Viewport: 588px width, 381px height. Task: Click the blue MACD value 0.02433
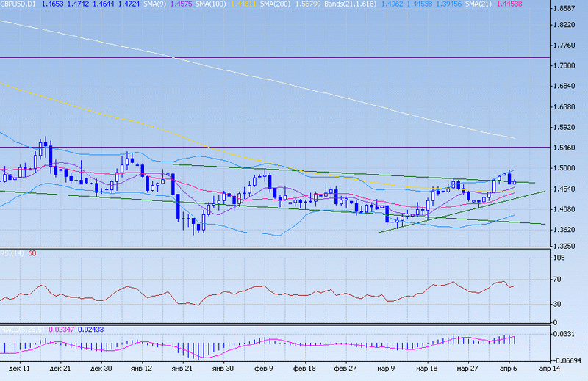(x=91, y=330)
